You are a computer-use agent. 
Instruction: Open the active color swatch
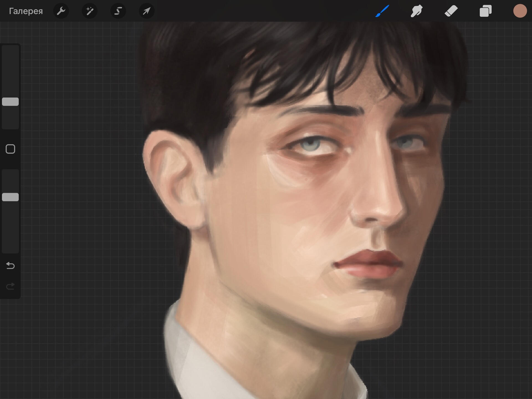[x=520, y=11]
